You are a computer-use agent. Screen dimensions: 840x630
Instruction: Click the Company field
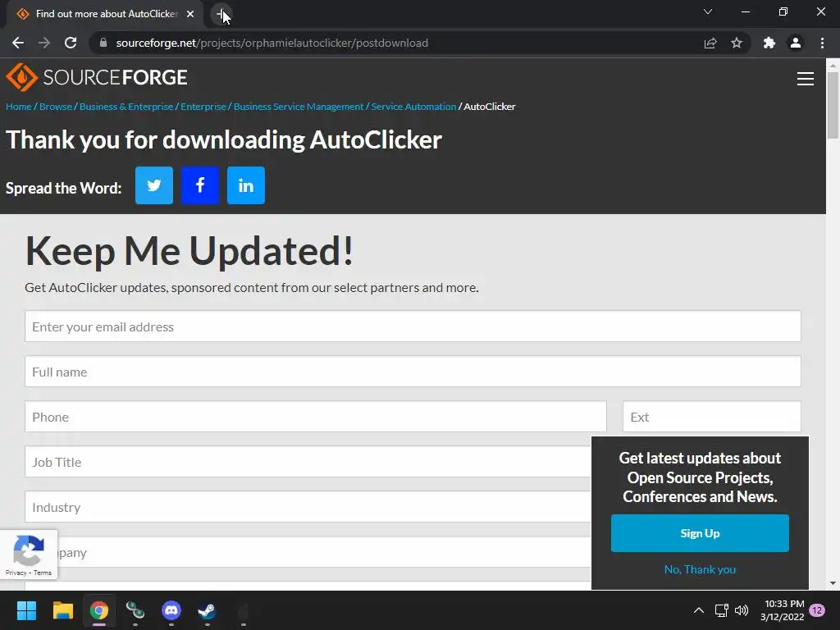[x=324, y=552]
